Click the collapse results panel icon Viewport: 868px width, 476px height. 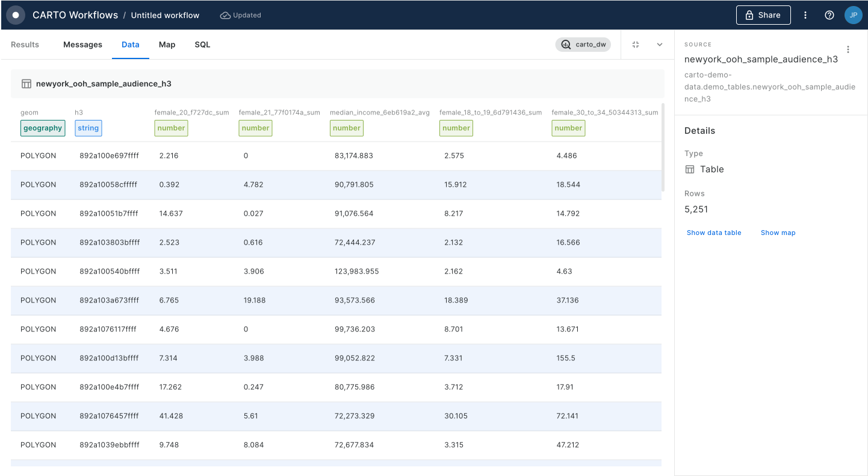coord(636,45)
